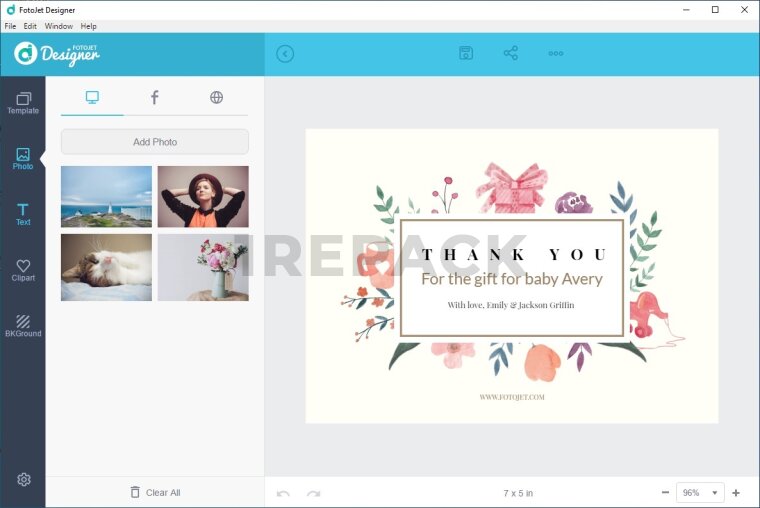Click the Add Photo button
Screen dimensions: 760x508
coord(155,142)
